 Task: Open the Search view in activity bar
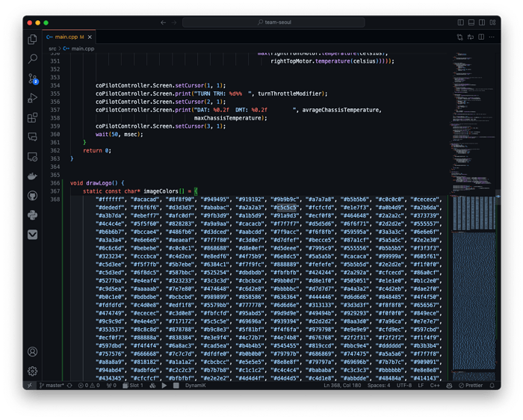coord(32,58)
